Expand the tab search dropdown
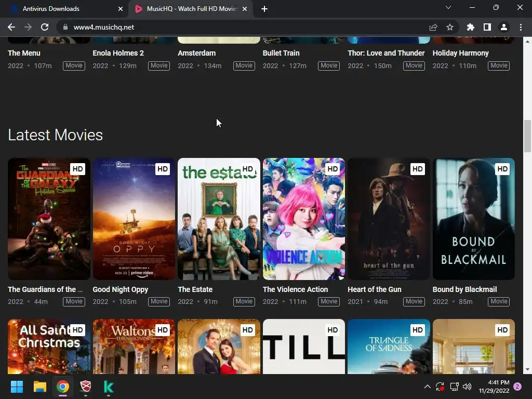 click(x=448, y=7)
